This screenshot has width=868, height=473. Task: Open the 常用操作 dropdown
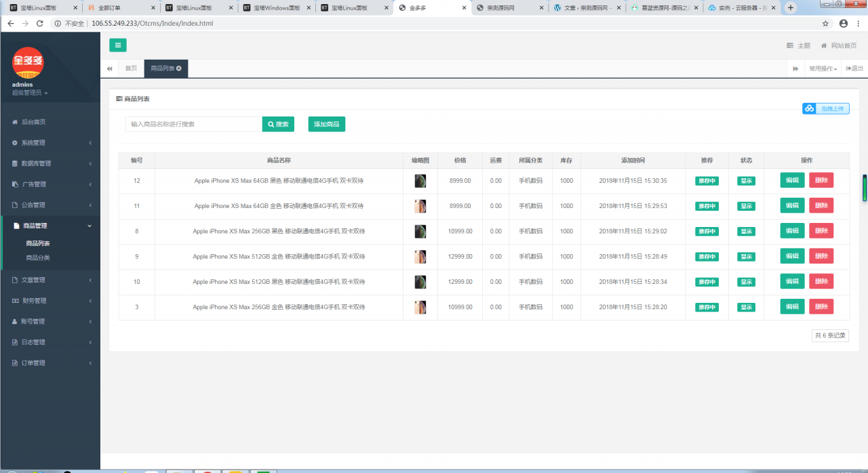tap(823, 68)
